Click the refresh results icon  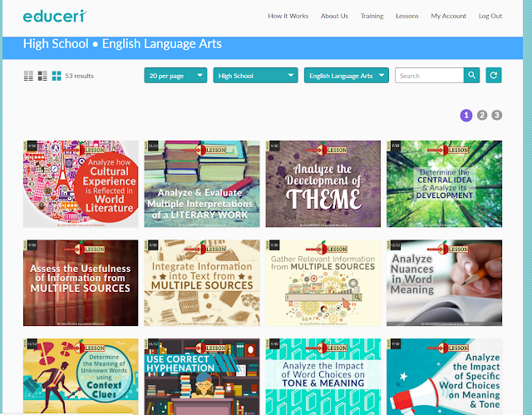(494, 76)
